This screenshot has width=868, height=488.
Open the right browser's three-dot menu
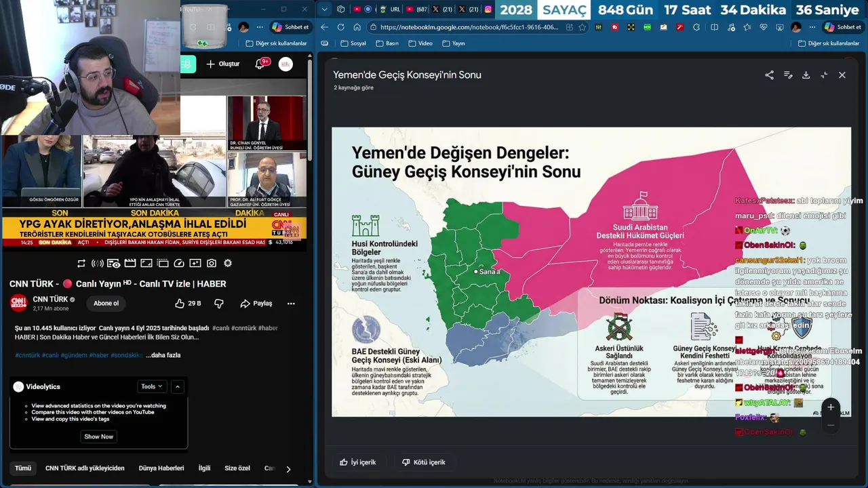[812, 27]
